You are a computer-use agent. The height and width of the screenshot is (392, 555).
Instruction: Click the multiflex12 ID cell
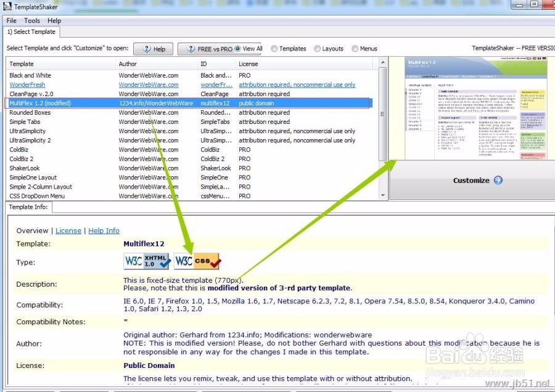[x=215, y=103]
